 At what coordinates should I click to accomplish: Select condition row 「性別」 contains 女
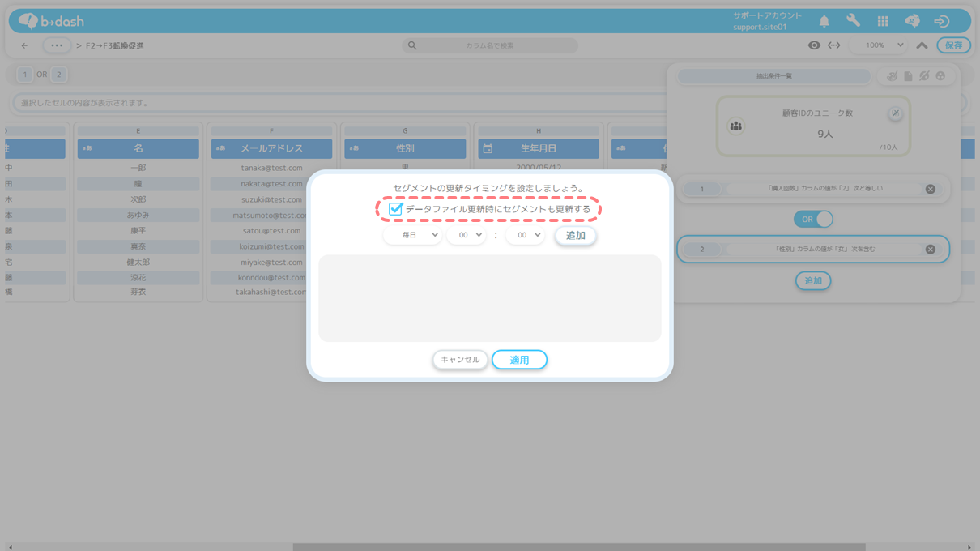coord(813,250)
